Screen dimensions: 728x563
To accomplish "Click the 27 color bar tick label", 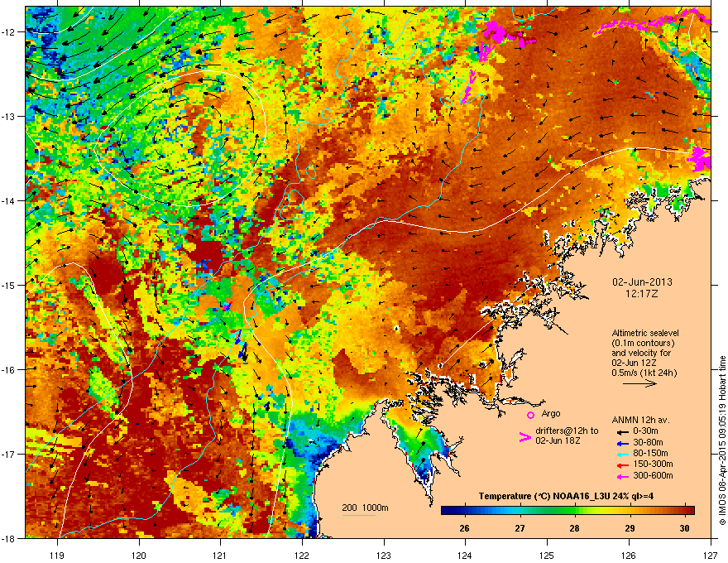I will coord(520,528).
